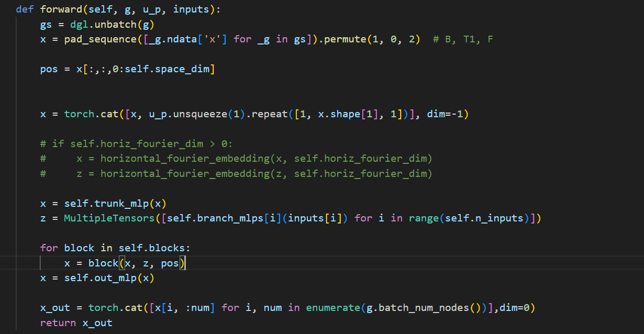Click the 'pos' argument in the block call
Screen dimensions: 644x334
[170, 263]
